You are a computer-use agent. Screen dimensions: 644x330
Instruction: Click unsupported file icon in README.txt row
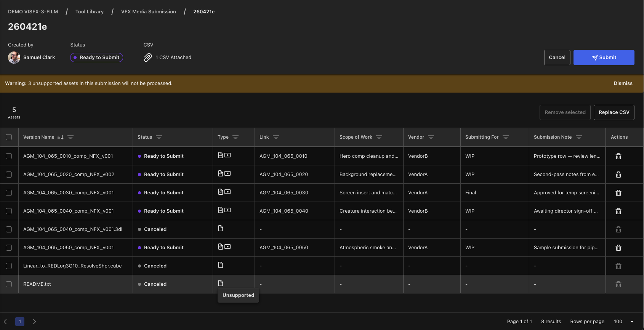coord(221,283)
